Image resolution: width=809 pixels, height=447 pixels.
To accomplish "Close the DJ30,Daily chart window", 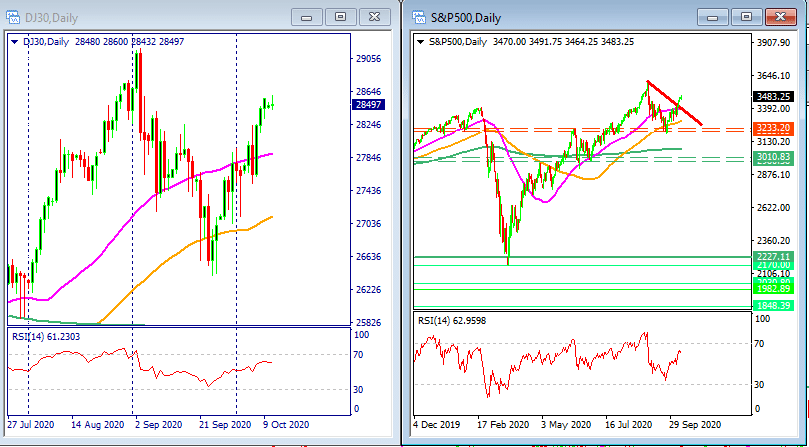I will [374, 17].
